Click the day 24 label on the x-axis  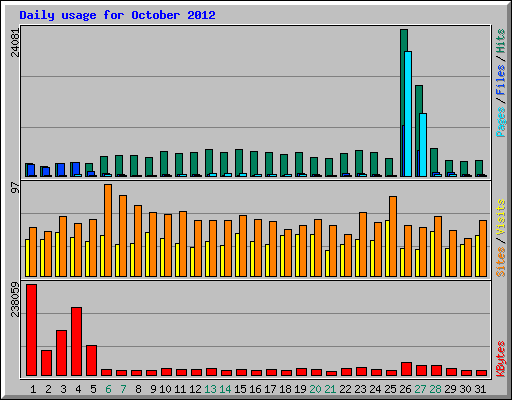coord(375,389)
